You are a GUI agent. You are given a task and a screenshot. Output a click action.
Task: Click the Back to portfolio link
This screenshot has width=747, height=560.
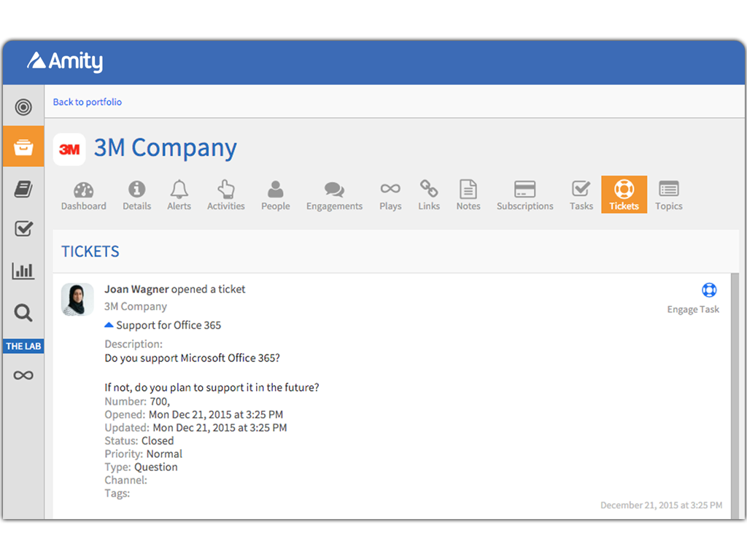[x=88, y=102]
